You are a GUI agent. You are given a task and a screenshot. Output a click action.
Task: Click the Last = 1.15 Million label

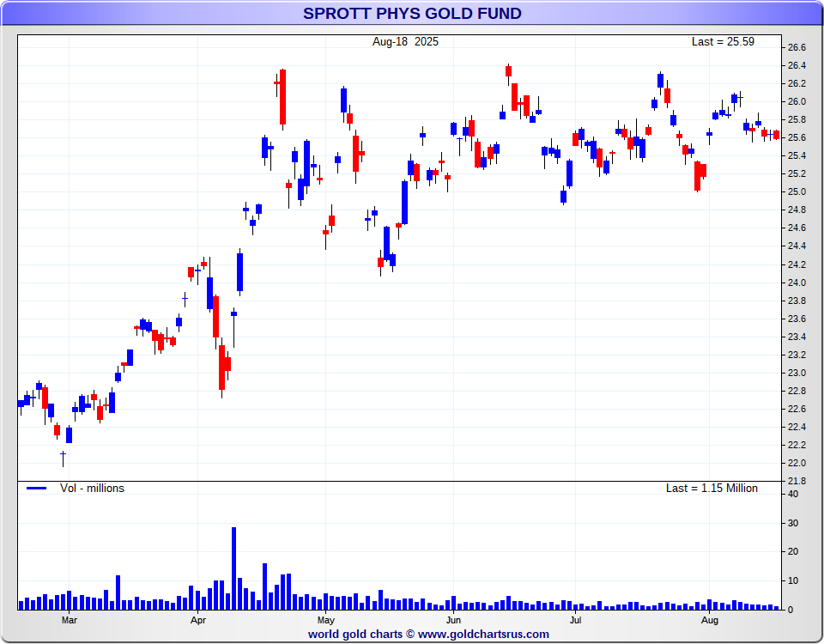[712, 489]
